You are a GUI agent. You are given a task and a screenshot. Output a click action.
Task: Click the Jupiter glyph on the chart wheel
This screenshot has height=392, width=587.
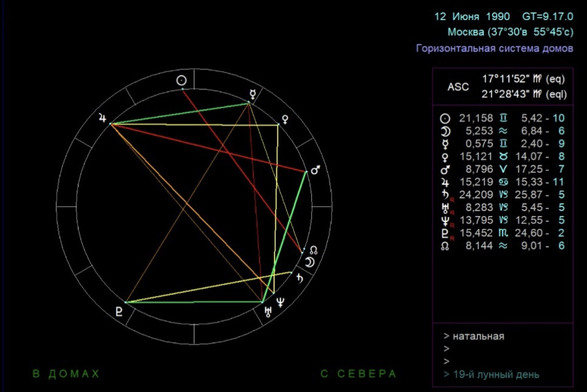[102, 119]
